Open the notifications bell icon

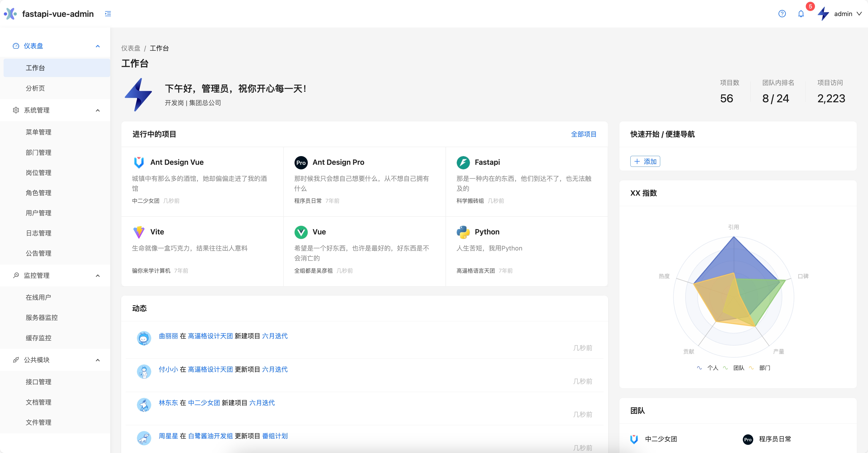801,14
